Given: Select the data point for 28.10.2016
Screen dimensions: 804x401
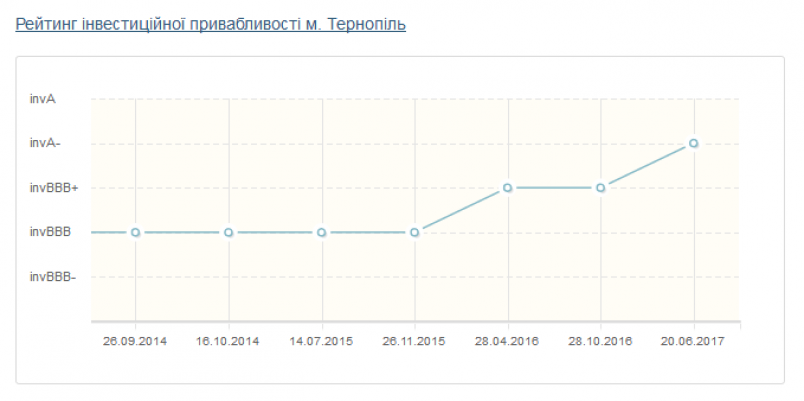Looking at the screenshot, I should click(x=600, y=188).
